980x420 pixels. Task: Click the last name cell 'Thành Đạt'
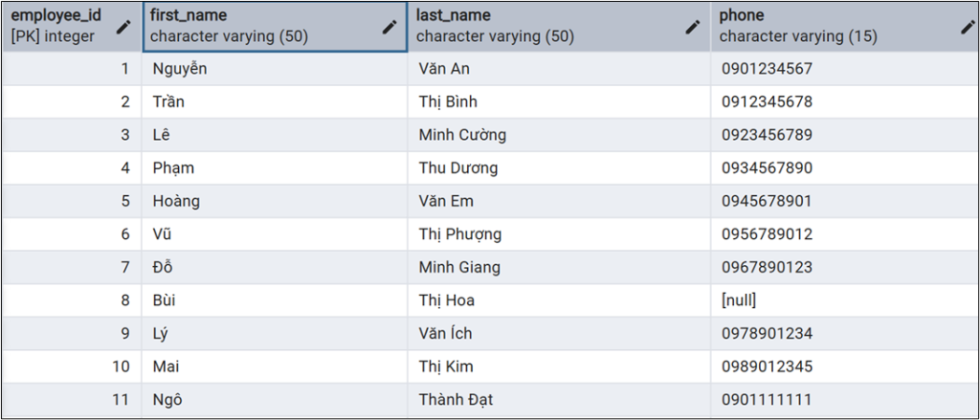coord(456,400)
